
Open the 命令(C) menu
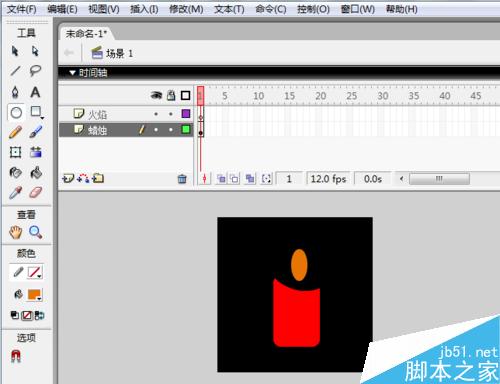click(271, 9)
